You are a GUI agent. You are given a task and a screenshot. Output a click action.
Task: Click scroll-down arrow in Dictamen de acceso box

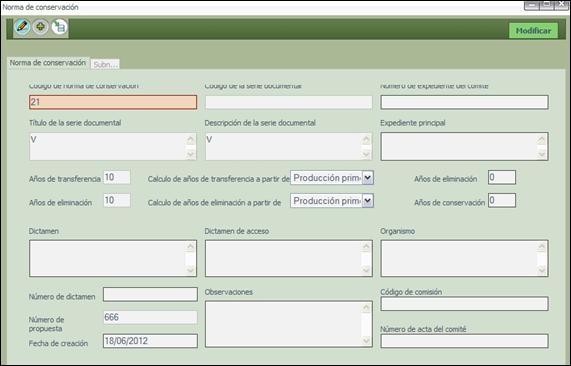(366, 270)
